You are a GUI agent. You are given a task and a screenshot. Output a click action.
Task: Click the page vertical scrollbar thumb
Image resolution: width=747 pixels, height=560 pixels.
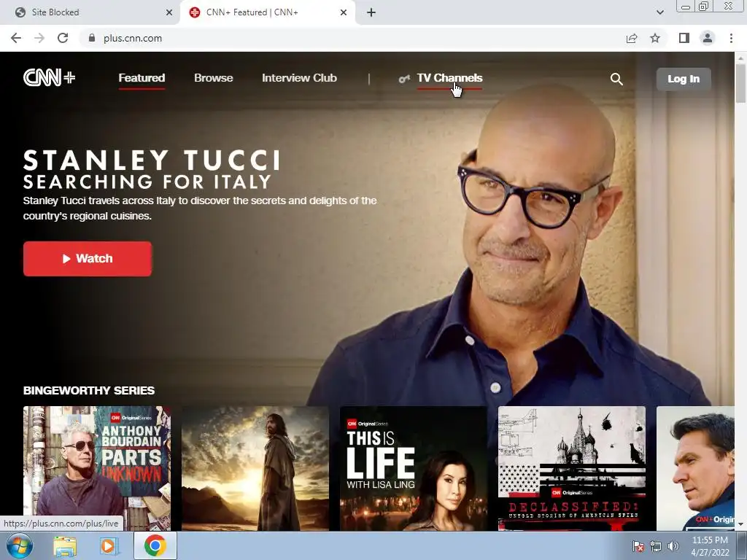740,83
